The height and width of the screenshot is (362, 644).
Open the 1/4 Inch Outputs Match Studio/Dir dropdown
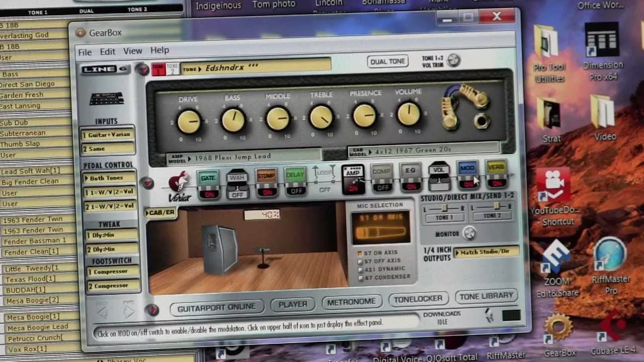pos(487,251)
